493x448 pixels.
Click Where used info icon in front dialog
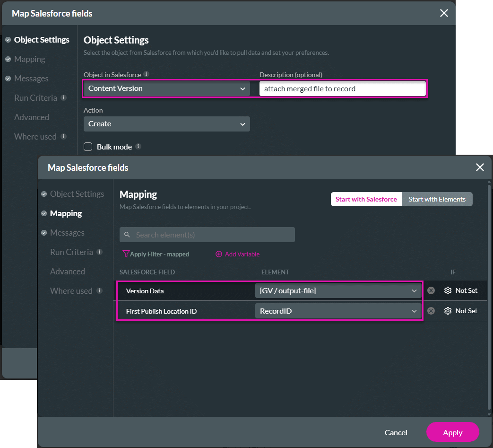99,290
